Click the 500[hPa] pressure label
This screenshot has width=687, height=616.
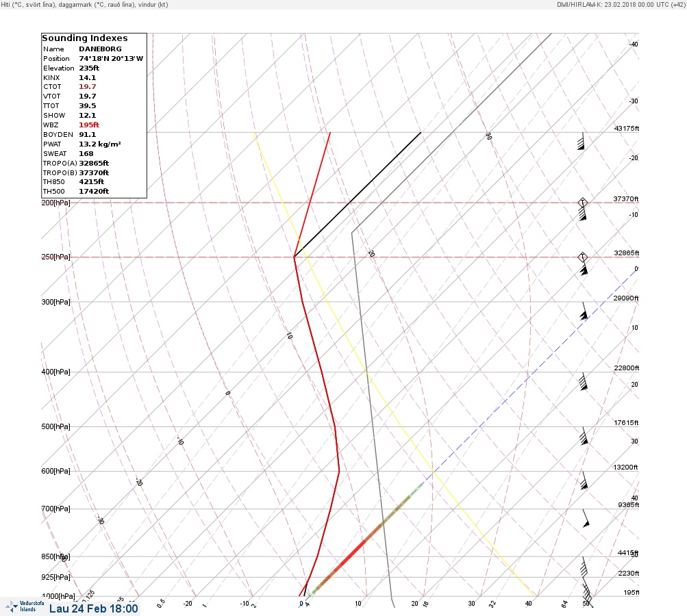[55, 426]
